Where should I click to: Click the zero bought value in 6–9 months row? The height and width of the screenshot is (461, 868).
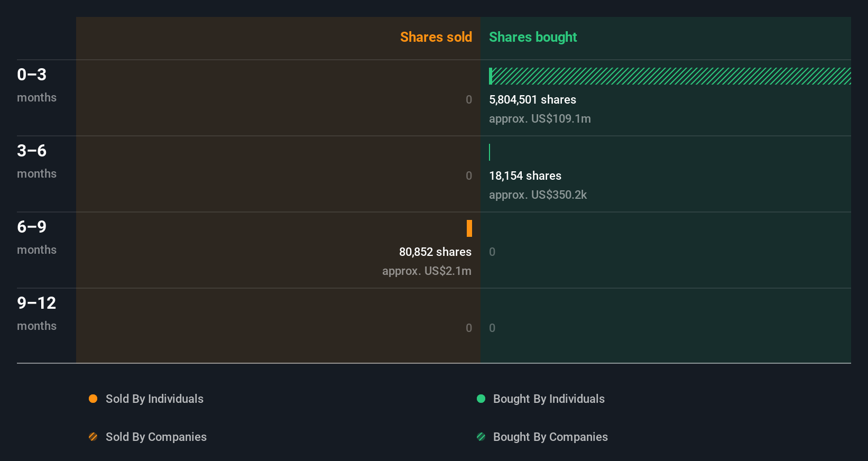click(x=492, y=252)
